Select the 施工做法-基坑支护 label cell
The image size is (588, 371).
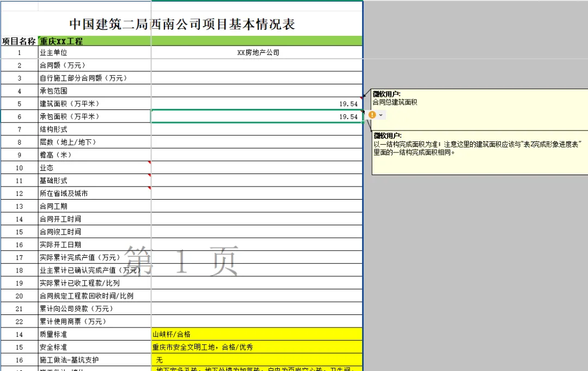pos(95,360)
